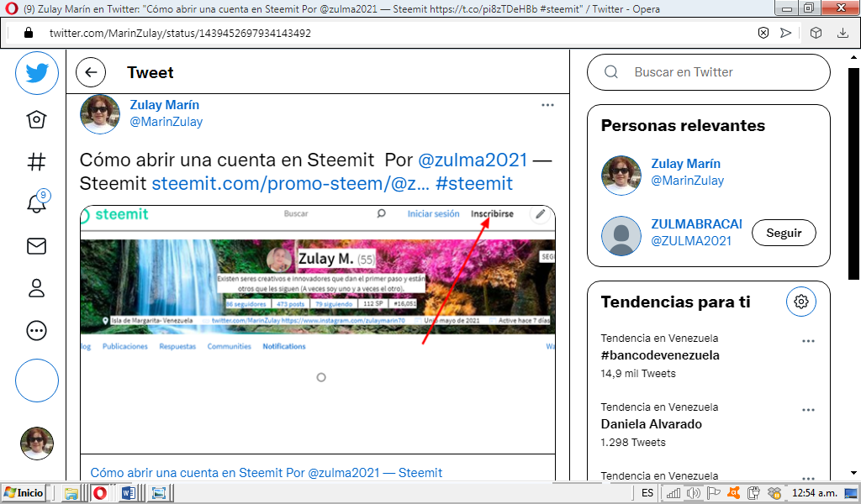This screenshot has width=861, height=504.
Task: Click the padlock site security icon
Action: click(x=29, y=33)
